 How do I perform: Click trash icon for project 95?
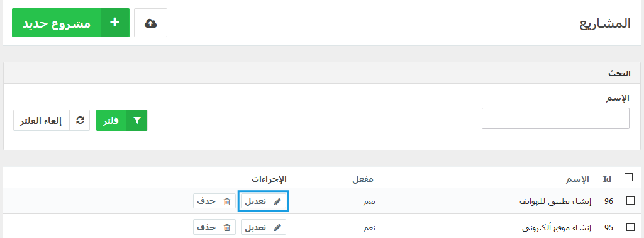coord(226,227)
